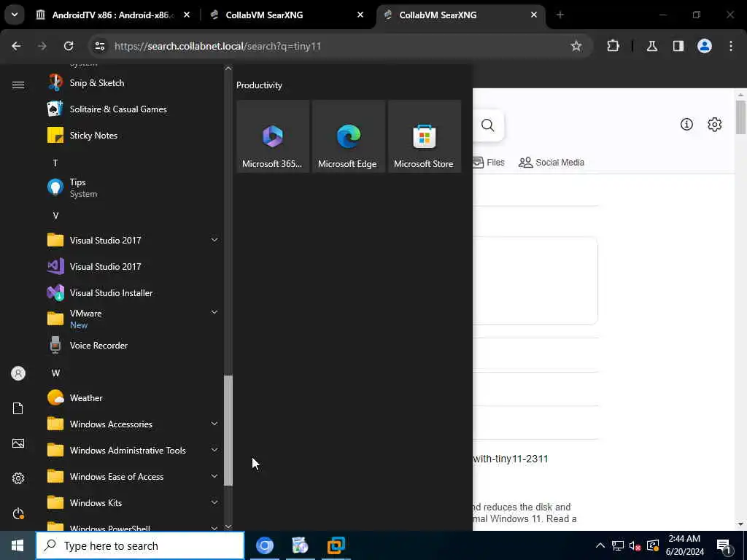Image resolution: width=747 pixels, height=560 pixels.
Task: Open the taskbar clock and date
Action: tap(684, 545)
